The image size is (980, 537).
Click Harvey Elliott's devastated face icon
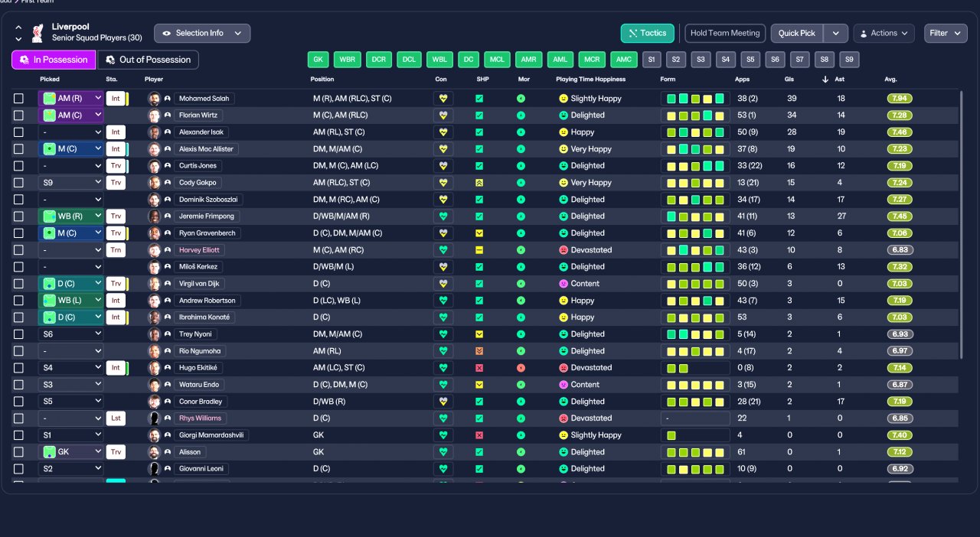[563, 250]
